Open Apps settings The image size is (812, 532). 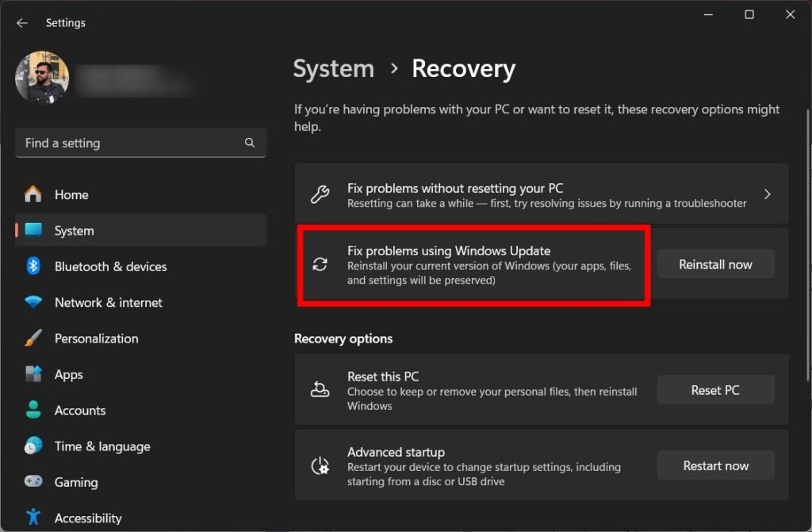[141, 374]
